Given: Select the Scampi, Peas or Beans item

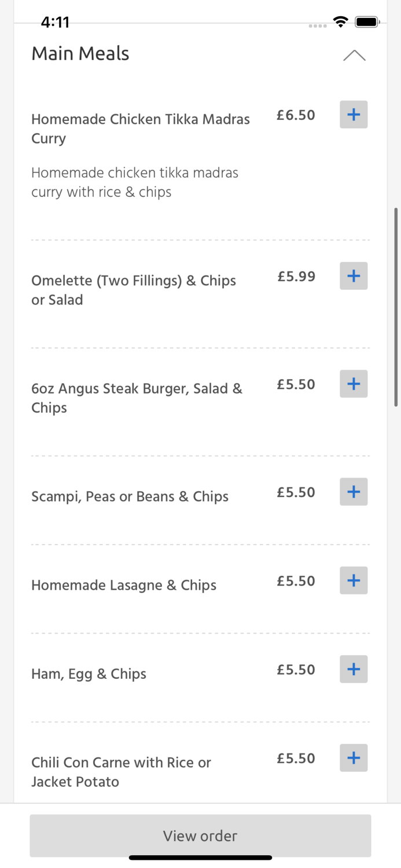Looking at the screenshot, I should (130, 496).
